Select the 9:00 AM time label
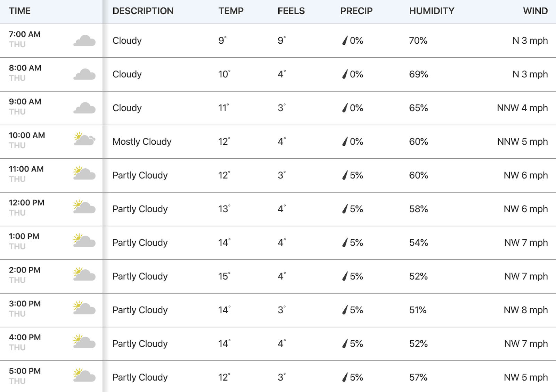This screenshot has width=556, height=392. pos(25,102)
